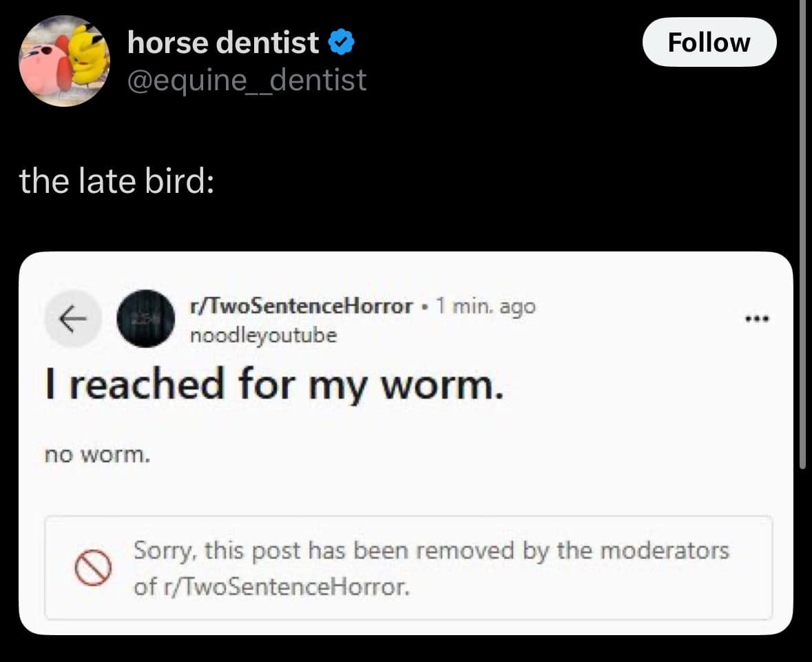The height and width of the screenshot is (662, 812).
Task: Tap the blue checkmark next to the display name
Action: click(342, 41)
